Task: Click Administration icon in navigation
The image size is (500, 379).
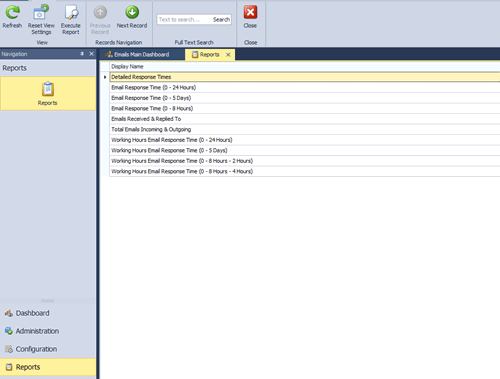Action: click(x=9, y=331)
